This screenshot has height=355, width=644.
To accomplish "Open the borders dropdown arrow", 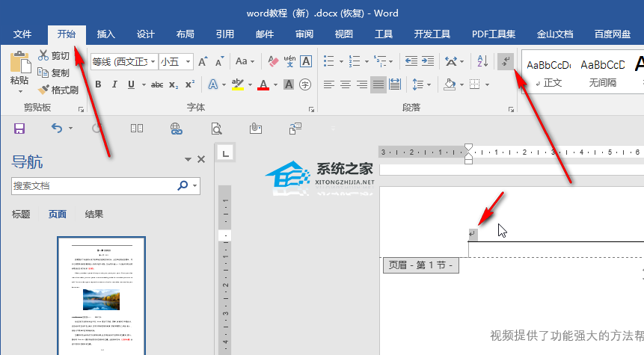I will (487, 84).
